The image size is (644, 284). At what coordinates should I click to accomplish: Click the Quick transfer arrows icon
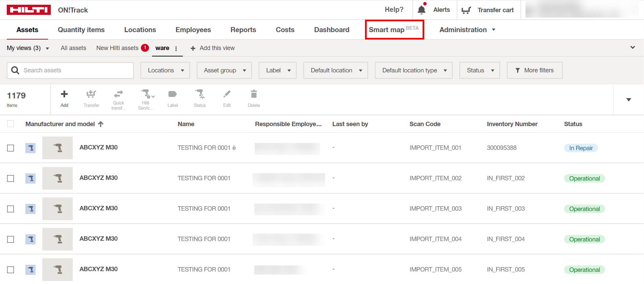tap(118, 94)
